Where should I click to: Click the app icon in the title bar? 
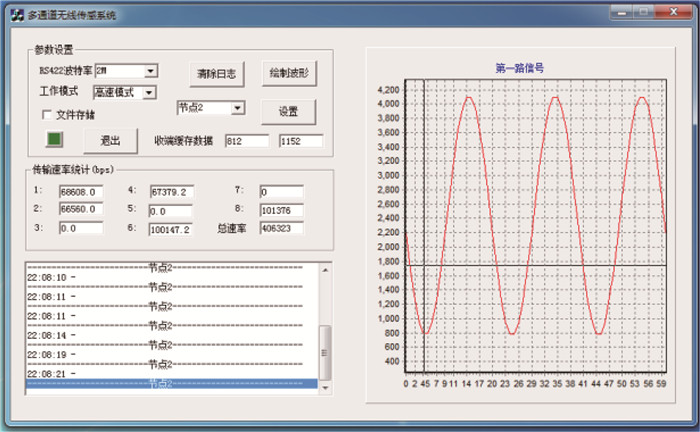16,13
